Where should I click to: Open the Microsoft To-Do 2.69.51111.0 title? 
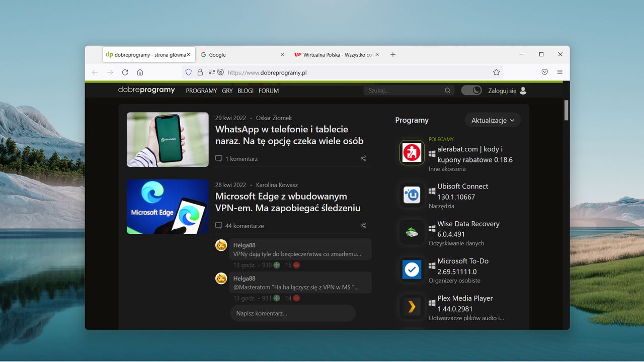click(463, 266)
